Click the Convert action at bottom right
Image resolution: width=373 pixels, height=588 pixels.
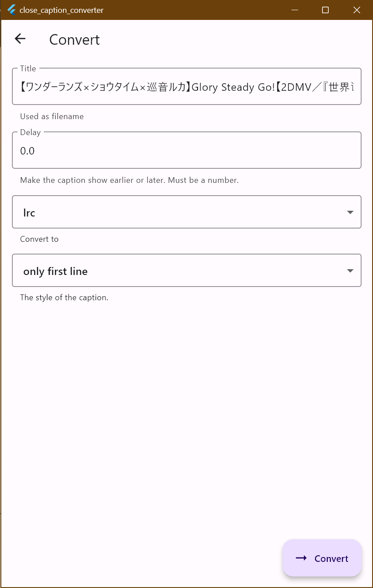322,558
